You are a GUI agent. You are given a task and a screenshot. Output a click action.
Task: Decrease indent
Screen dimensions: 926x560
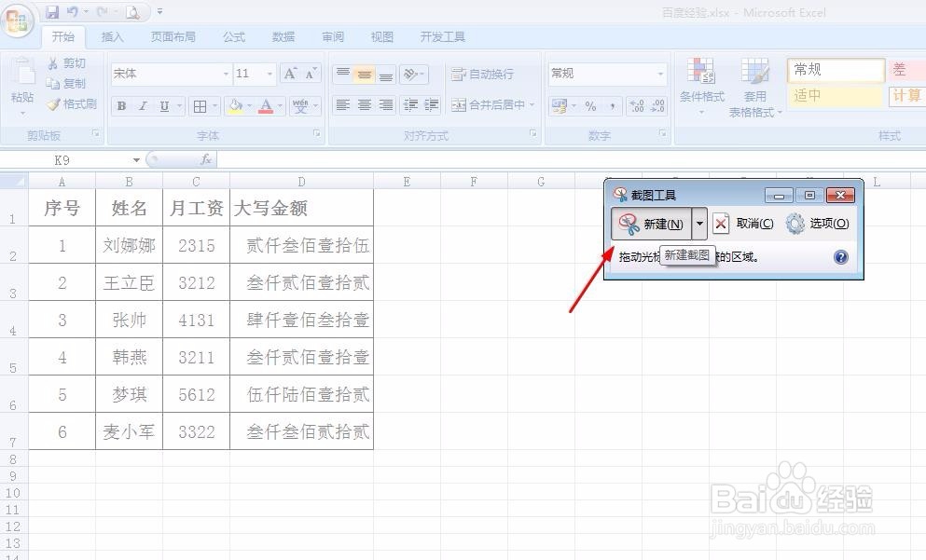click(x=410, y=105)
